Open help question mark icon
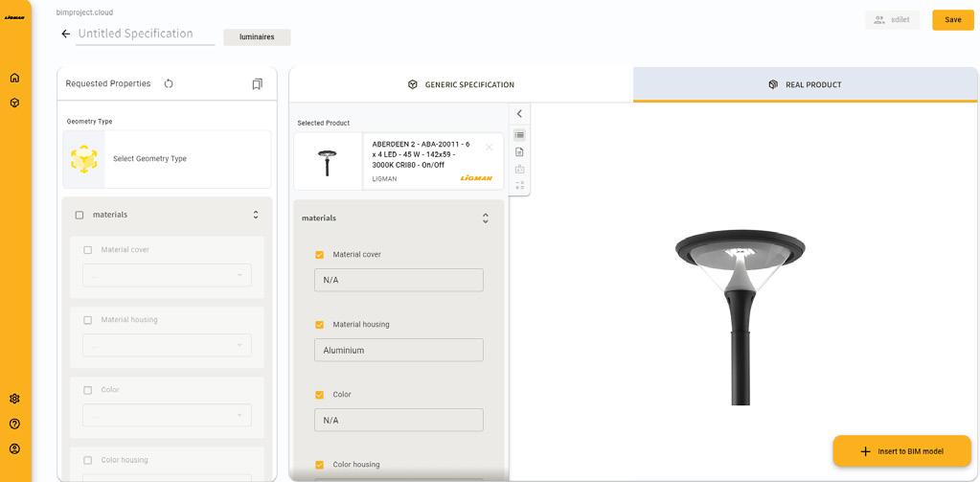The height and width of the screenshot is (482, 980). [x=15, y=424]
